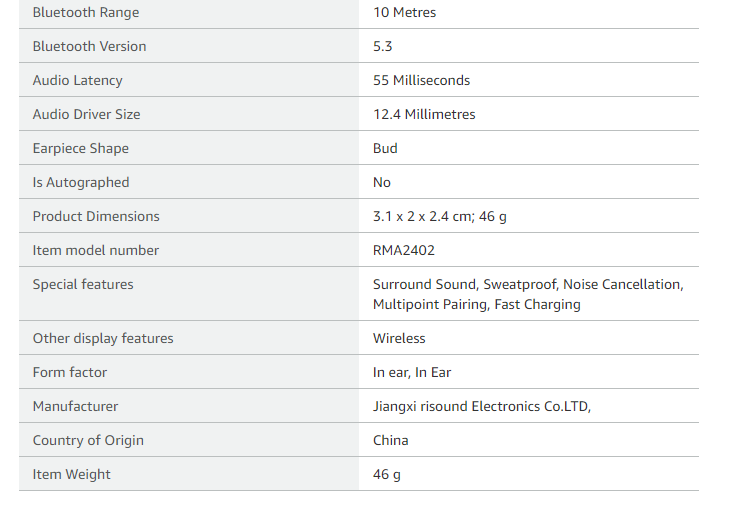The image size is (740, 517).
Task: Click the Wireless value text
Action: click(399, 339)
